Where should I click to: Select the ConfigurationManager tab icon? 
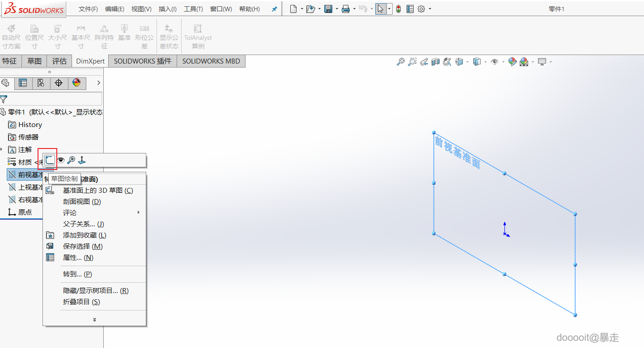[x=41, y=83]
